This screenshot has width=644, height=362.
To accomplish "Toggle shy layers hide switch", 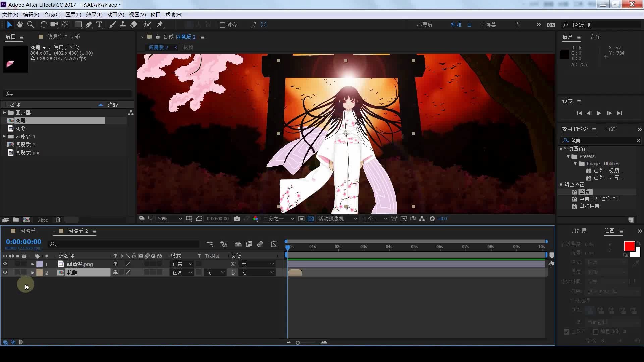I will coord(238,244).
